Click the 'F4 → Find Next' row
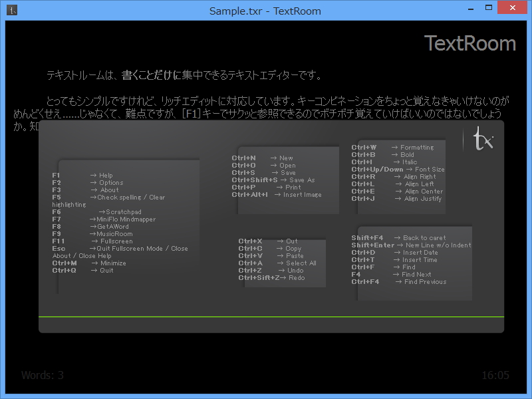 tap(392, 274)
